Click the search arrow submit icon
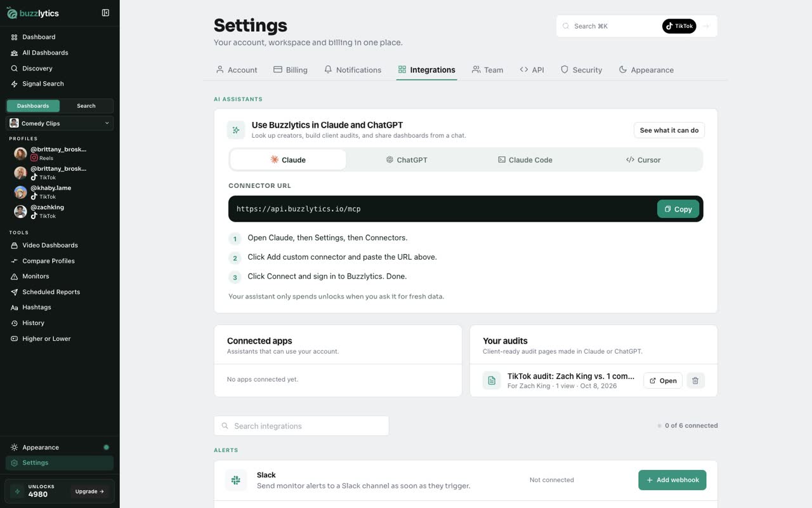The height and width of the screenshot is (508, 812). (706, 26)
